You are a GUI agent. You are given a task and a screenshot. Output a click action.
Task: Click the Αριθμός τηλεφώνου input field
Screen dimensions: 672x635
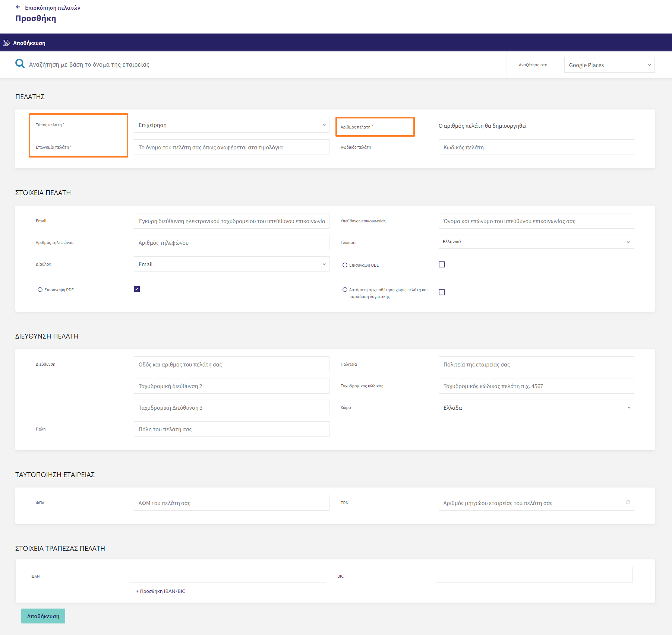tap(231, 242)
